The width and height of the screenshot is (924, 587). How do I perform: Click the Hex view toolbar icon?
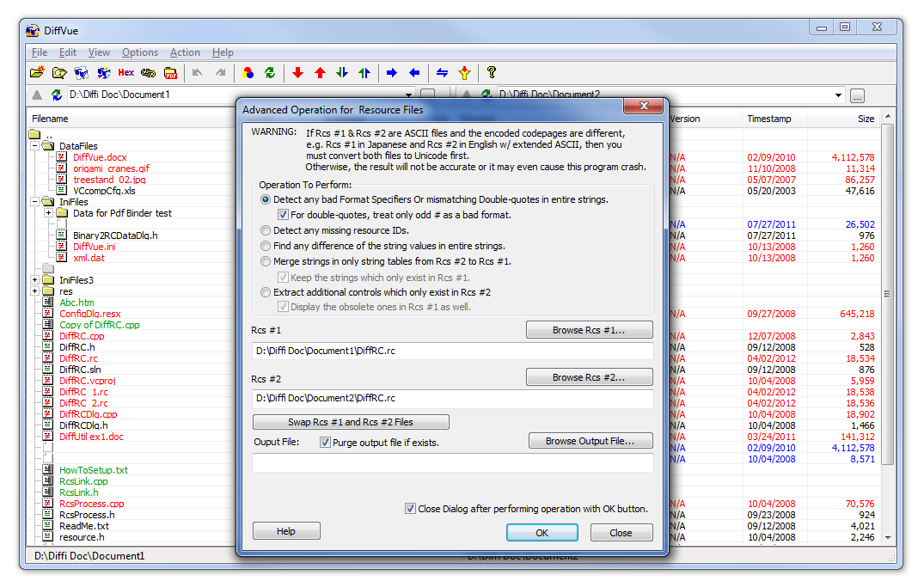pyautogui.click(x=126, y=72)
